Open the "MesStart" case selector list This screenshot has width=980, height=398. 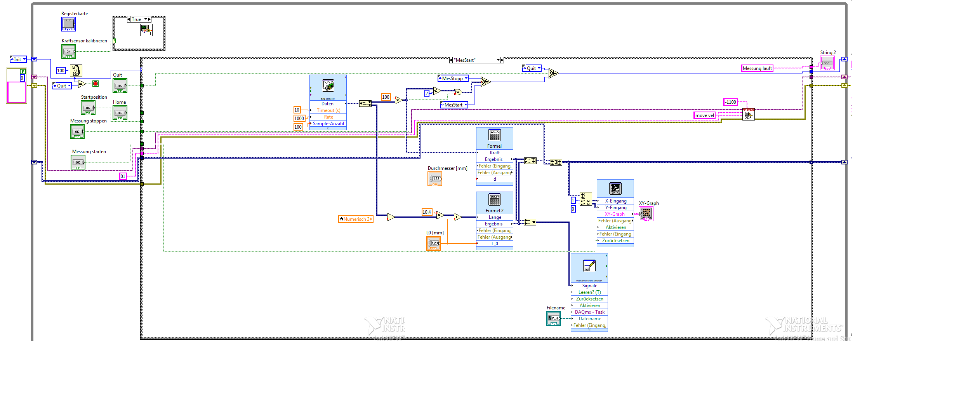498,60
